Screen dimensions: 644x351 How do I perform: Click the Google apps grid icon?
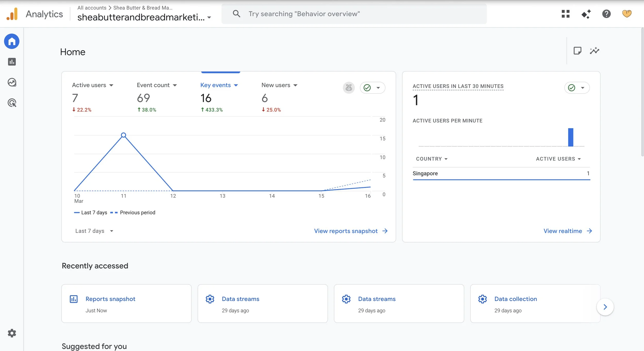[565, 14]
